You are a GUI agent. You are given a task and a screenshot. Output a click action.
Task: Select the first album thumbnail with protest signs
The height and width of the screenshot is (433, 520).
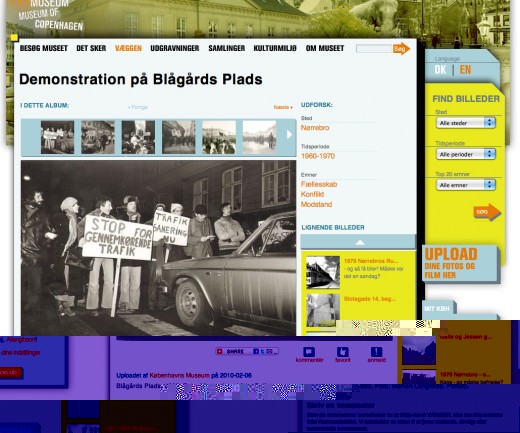coord(57,137)
